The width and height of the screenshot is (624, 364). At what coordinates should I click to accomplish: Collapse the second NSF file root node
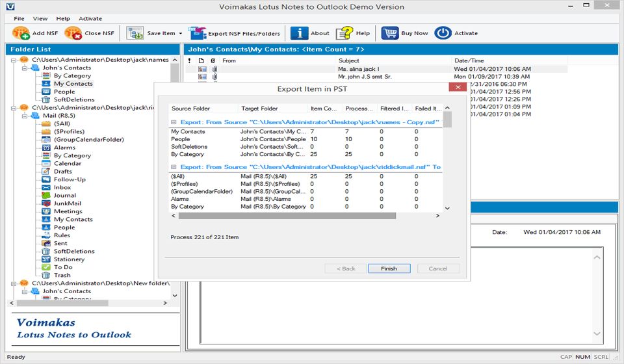14,108
